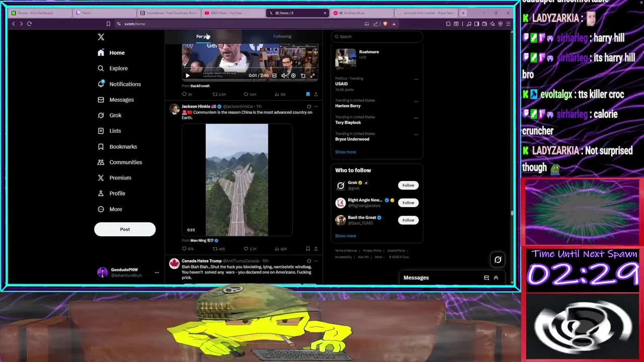Screen dimensions: 644x362
Task: Open Grok from the sidebar
Action: 110,115
